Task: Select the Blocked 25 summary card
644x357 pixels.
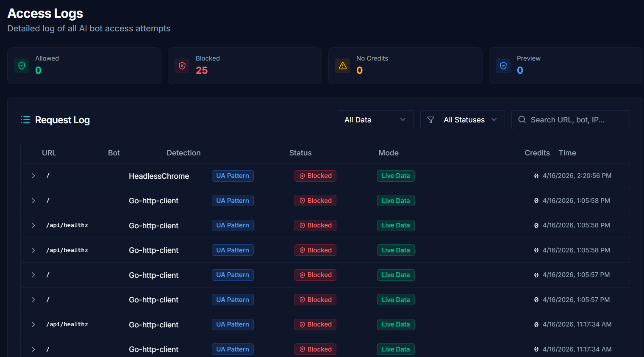Action: [245, 66]
